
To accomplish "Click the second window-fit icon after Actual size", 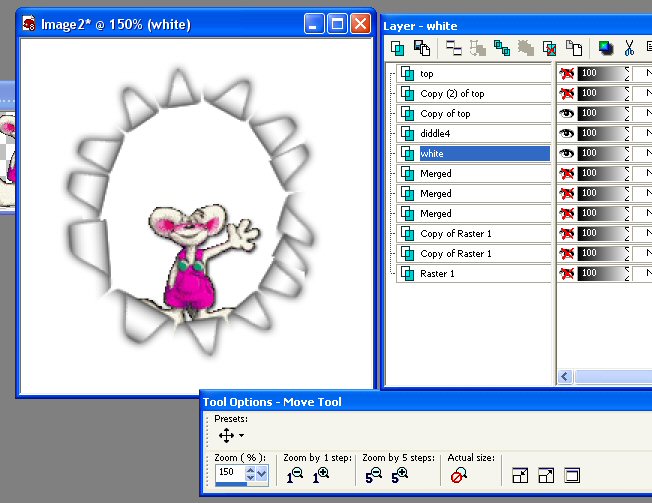I will point(546,475).
